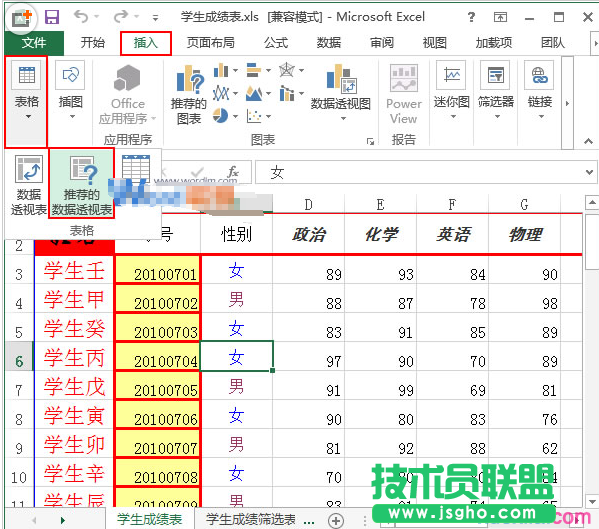Open the 插图 (Illustrations) dropdown
Screen dimensions: 599x529
click(x=71, y=91)
